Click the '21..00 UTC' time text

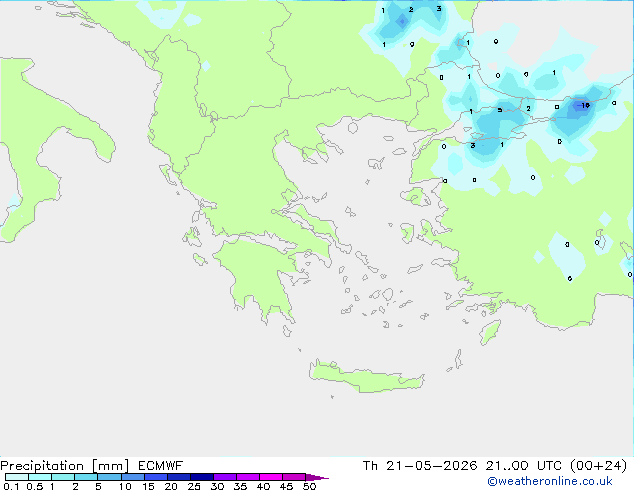click(524, 466)
